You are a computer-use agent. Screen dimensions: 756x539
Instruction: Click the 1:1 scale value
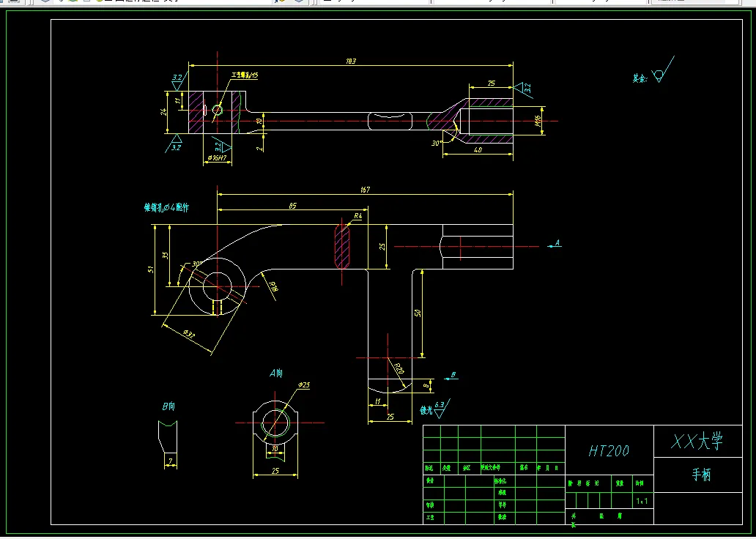(x=642, y=502)
